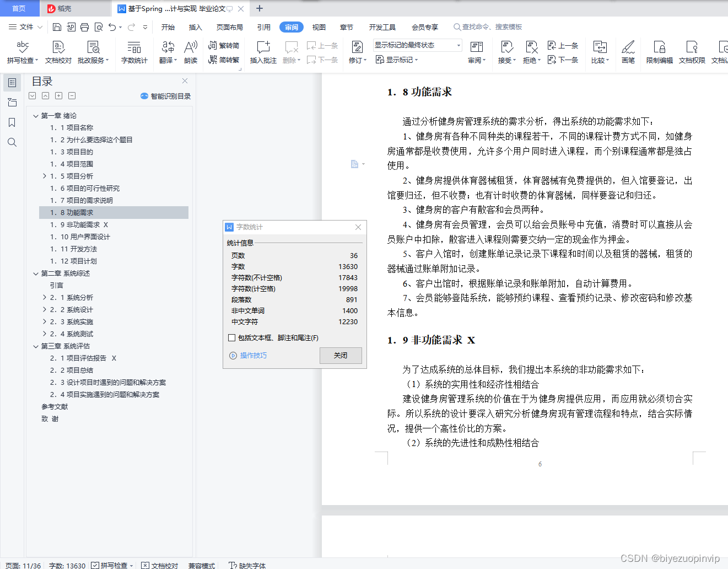This screenshot has width=728, height=569.
Task: Expand 2.1 系统分析 in the table of contents
Action: pyautogui.click(x=45, y=297)
